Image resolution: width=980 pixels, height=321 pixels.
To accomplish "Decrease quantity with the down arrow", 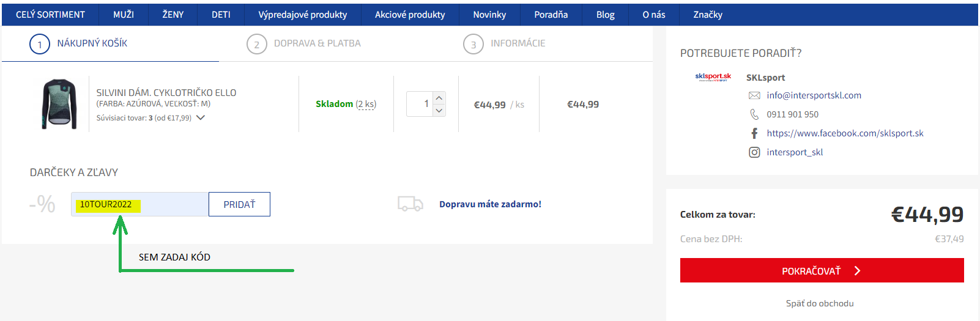I will [x=439, y=111].
